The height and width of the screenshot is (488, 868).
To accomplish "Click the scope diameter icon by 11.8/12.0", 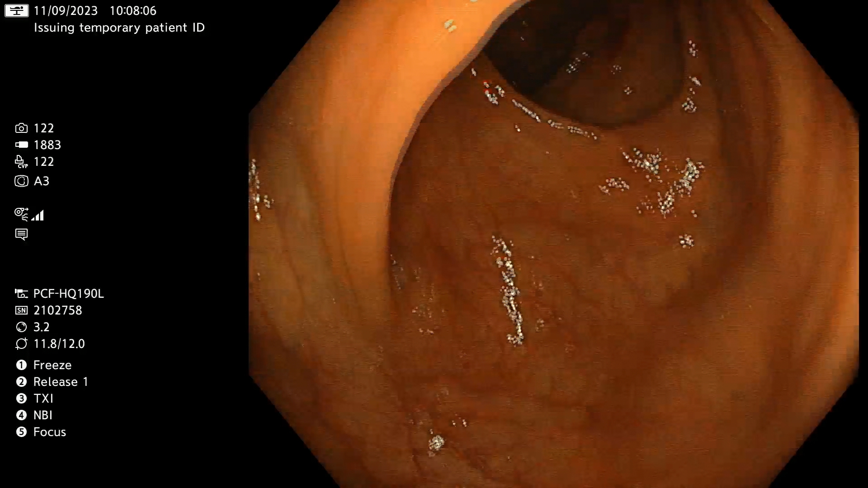I will pyautogui.click(x=21, y=344).
